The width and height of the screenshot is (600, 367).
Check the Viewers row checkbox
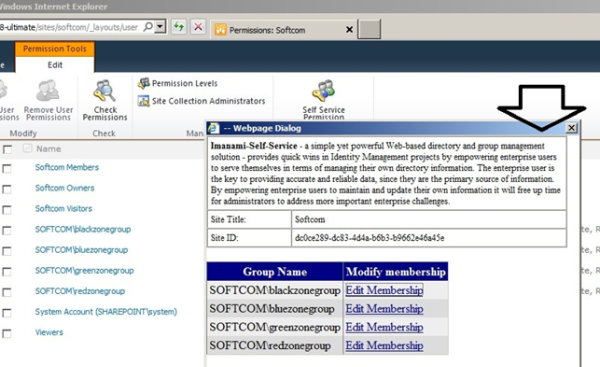click(7, 334)
